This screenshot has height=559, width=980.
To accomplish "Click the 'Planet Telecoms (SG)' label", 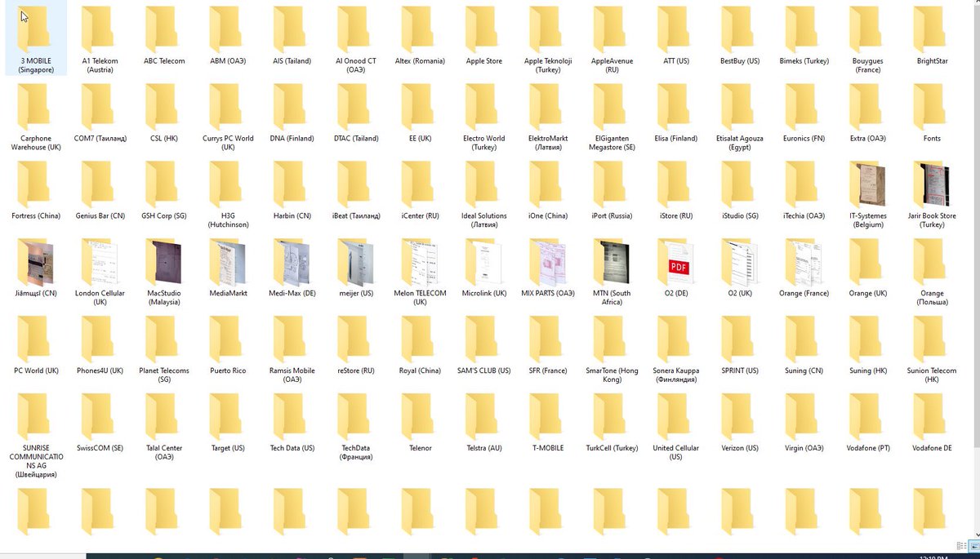I will pyautogui.click(x=163, y=375).
